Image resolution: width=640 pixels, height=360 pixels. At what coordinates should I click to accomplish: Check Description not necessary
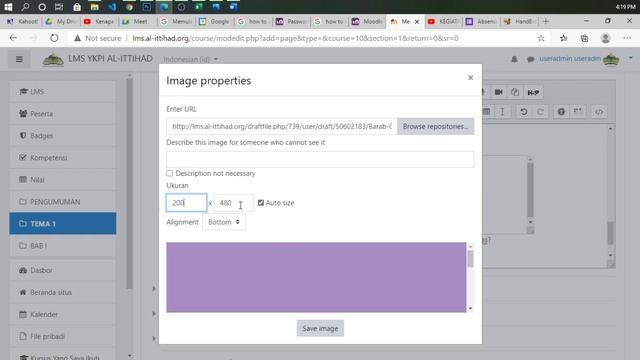coord(169,173)
